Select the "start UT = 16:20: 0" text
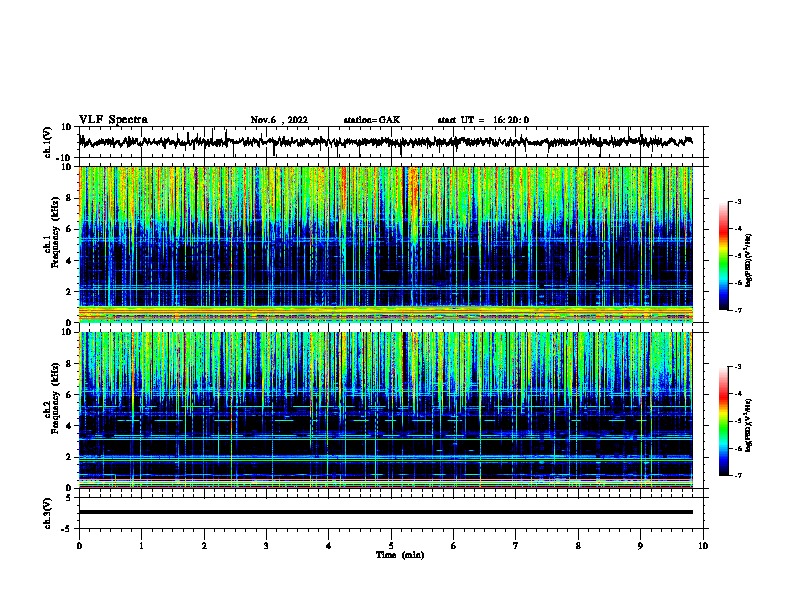This screenshot has width=792, height=612. tap(483, 120)
